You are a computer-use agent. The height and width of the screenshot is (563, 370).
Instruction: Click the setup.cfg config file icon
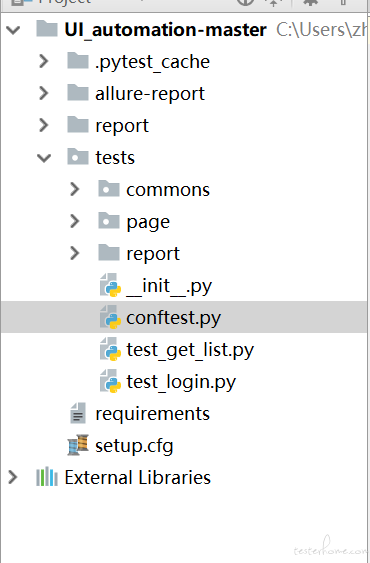point(78,445)
